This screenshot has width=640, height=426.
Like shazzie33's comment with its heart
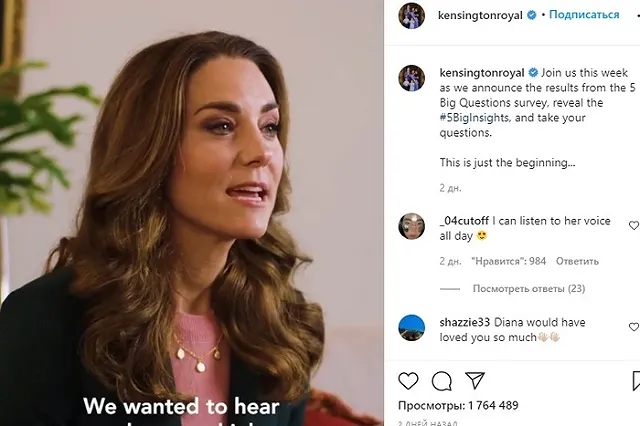click(634, 327)
